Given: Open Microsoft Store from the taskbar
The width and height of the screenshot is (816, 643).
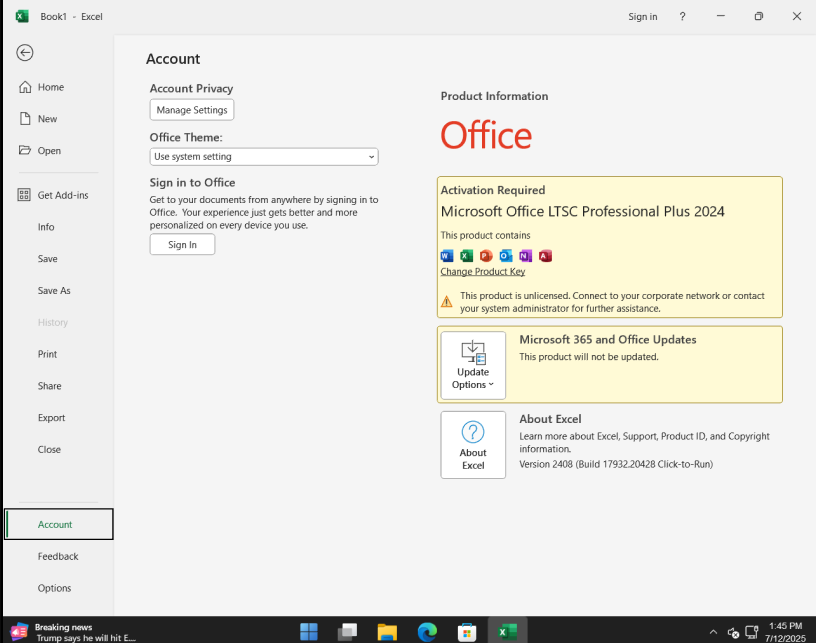Looking at the screenshot, I should (467, 632).
